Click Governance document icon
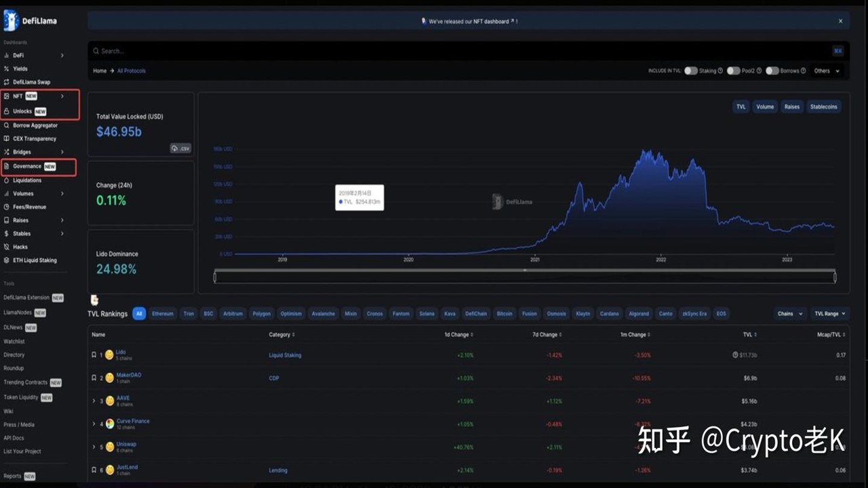The width and height of the screenshot is (868, 488). point(6,166)
